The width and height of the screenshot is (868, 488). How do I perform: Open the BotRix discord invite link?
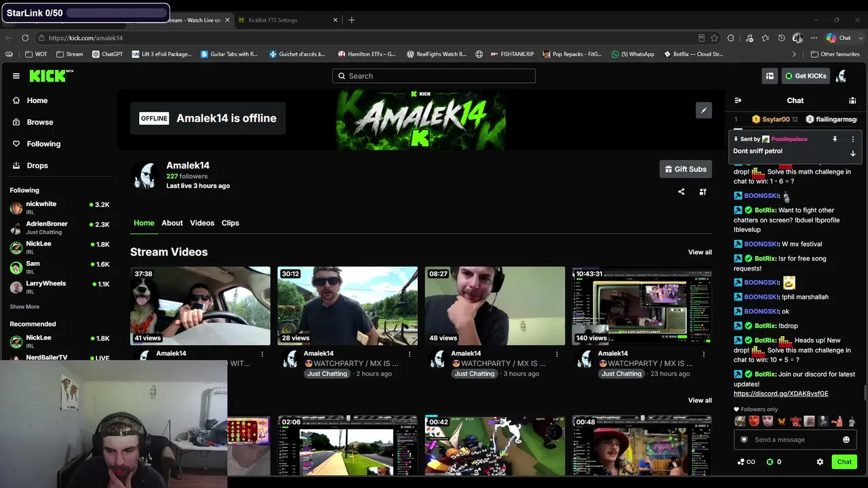[781, 394]
